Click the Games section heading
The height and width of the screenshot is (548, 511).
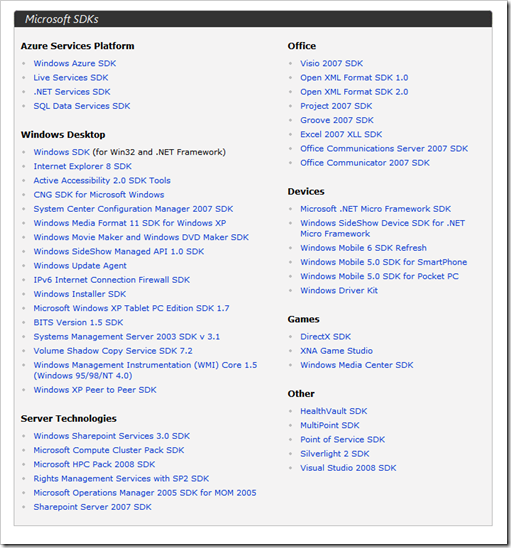tap(303, 319)
